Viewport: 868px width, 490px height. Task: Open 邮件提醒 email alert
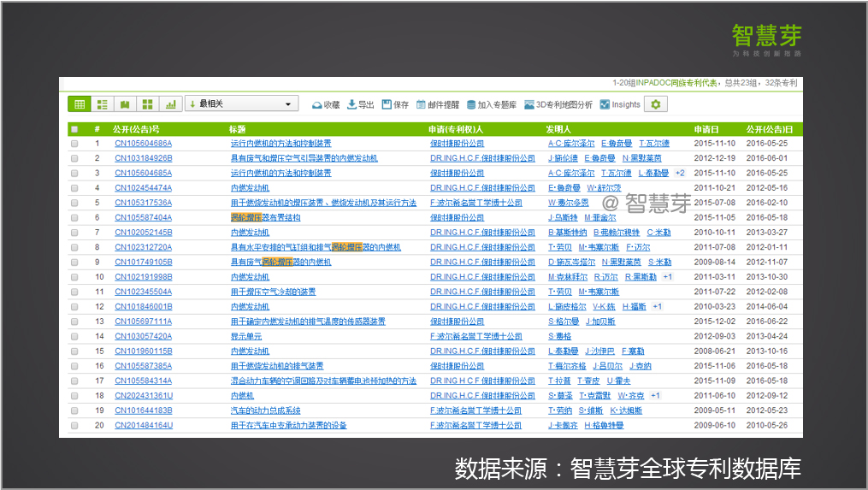pos(437,104)
